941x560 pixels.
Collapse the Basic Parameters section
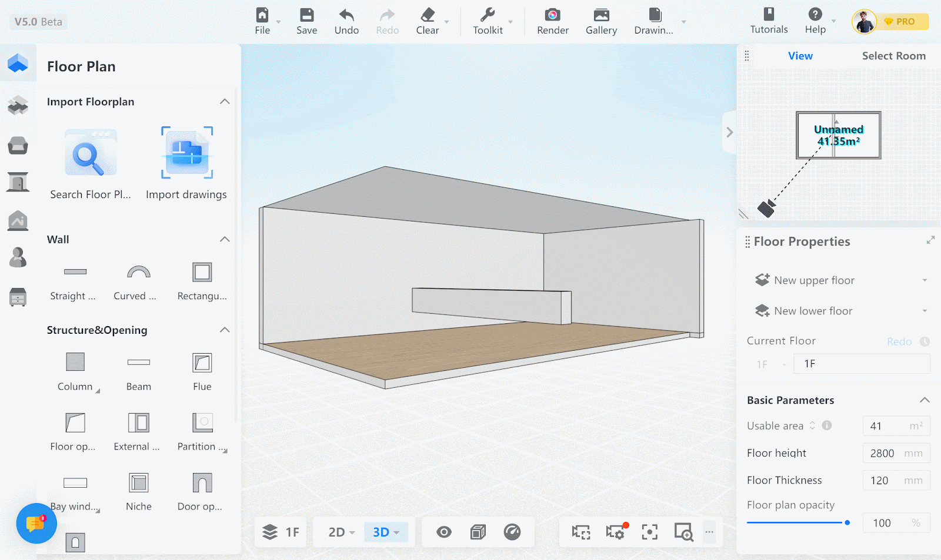[x=925, y=400]
